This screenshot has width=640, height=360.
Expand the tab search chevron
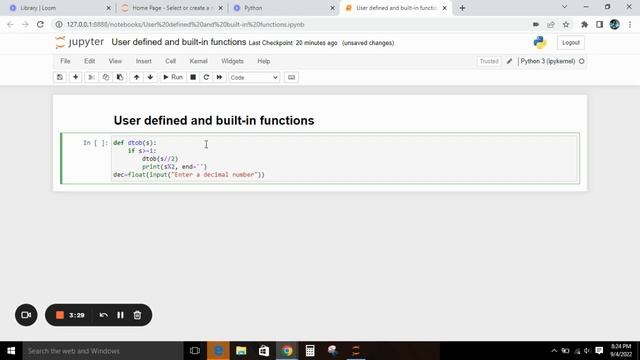pos(564,7)
